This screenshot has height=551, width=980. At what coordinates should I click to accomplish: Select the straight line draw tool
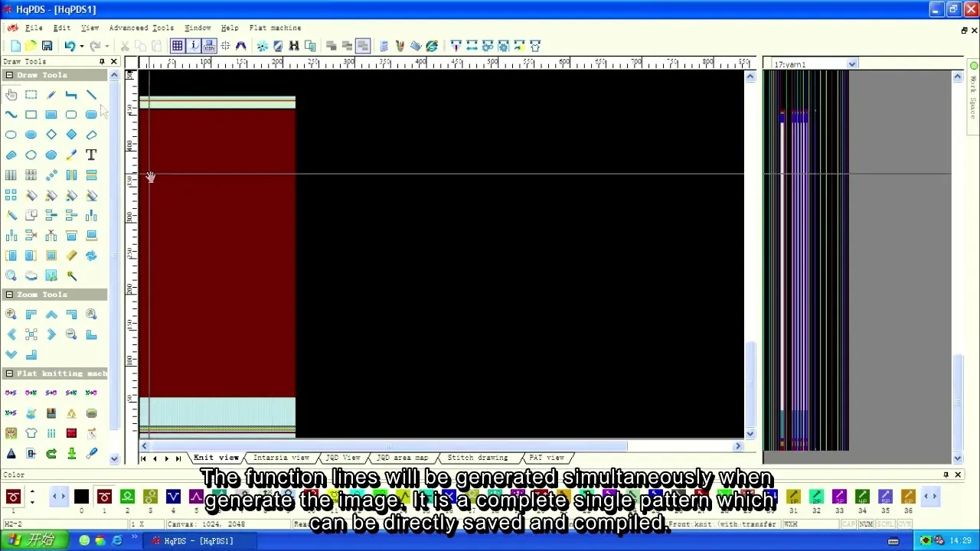(x=91, y=95)
